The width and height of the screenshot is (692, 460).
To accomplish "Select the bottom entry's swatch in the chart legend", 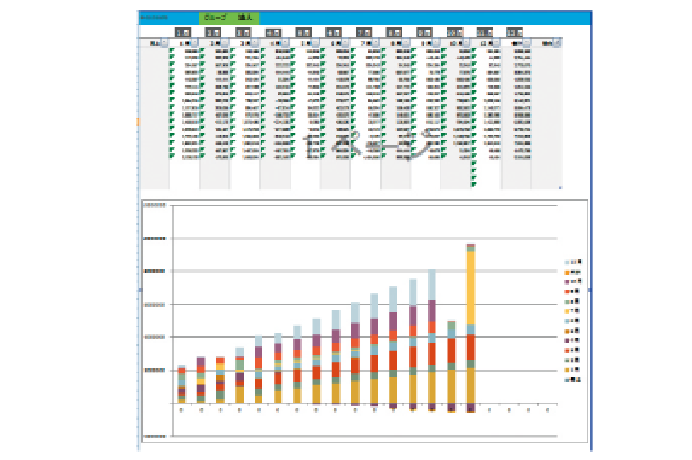I will (x=567, y=380).
